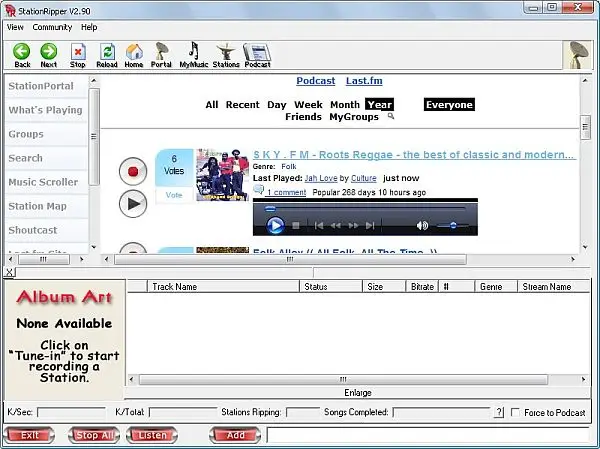Open What's Playing in the sidebar
This screenshot has height=449, width=600.
47,110
